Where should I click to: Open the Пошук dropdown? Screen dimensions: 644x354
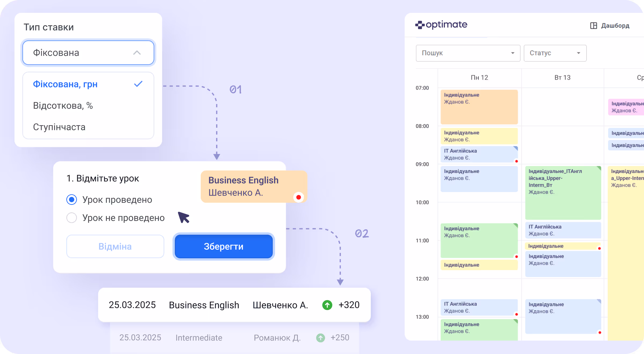coord(468,53)
